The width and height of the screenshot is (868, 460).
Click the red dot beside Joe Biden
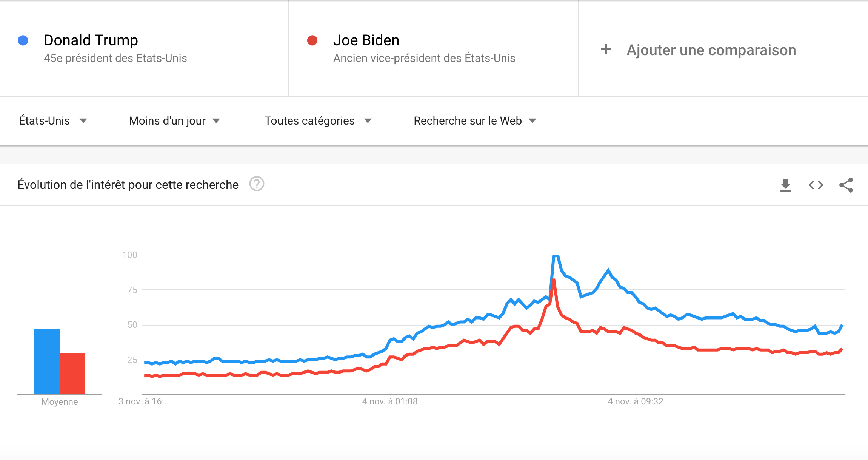click(x=312, y=40)
